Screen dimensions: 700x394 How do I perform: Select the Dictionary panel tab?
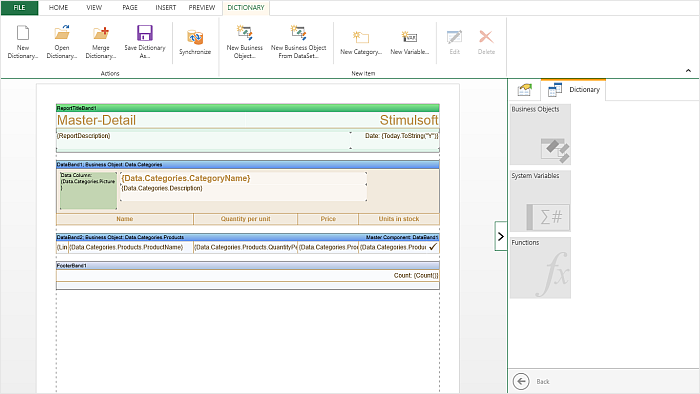click(574, 90)
